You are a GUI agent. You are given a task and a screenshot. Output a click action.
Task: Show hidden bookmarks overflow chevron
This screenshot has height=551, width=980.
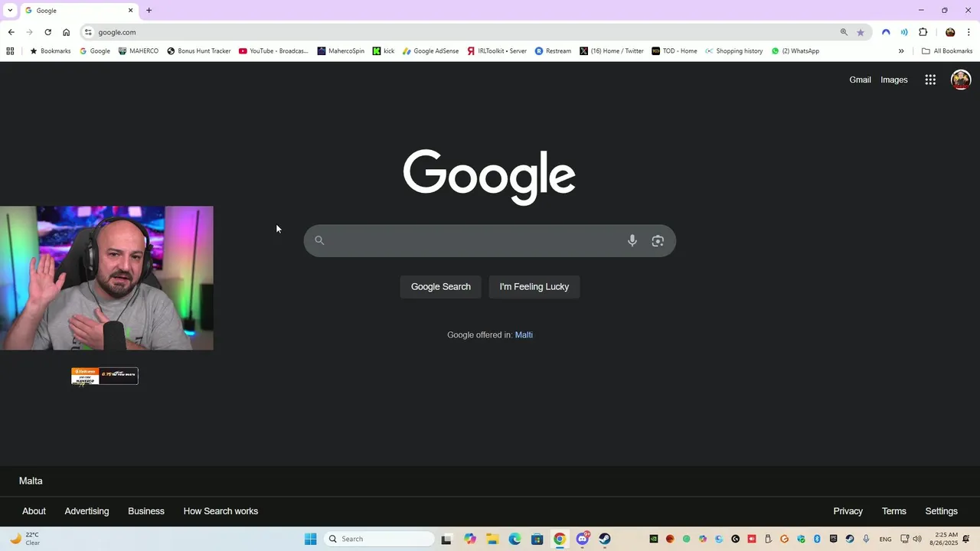pyautogui.click(x=901, y=51)
